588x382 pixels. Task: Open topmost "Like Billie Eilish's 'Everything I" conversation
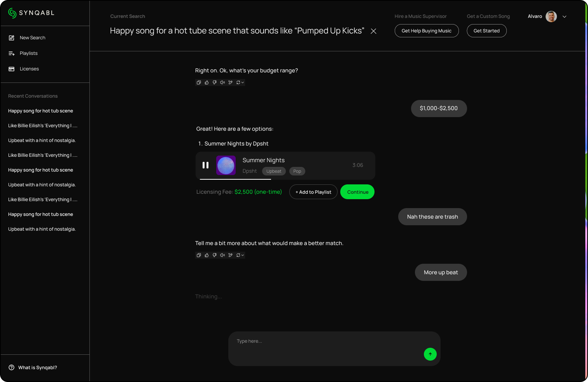(x=43, y=126)
